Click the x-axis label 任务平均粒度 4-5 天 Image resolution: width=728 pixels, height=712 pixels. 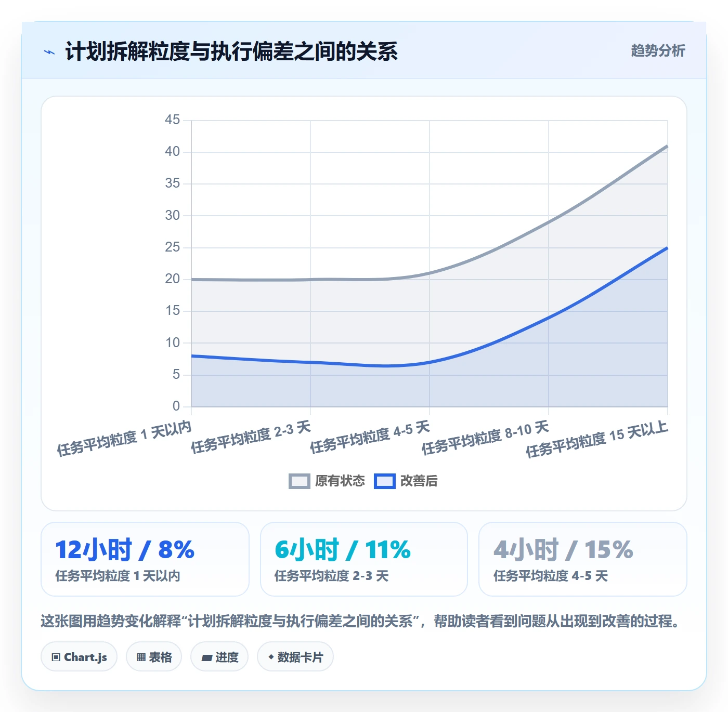(370, 438)
